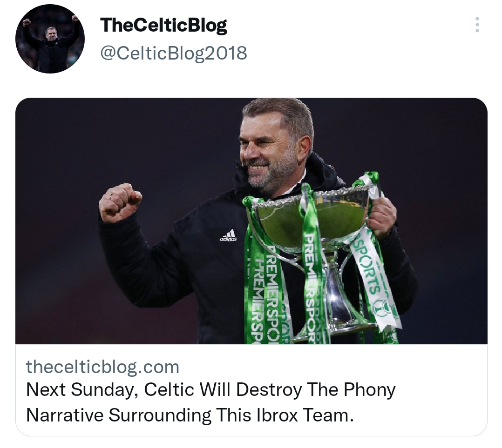Open the article preview image
502x448 pixels.
[x=251, y=221]
